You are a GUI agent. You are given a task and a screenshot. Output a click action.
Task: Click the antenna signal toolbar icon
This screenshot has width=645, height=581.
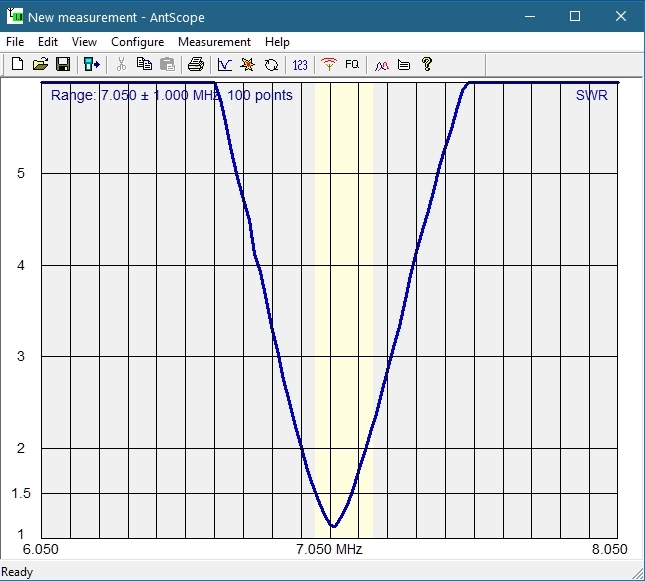pos(329,64)
